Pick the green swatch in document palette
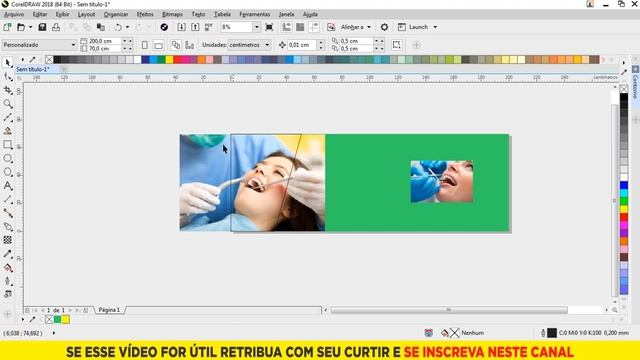This screenshot has height=360, width=640. pyautogui.click(x=57, y=320)
